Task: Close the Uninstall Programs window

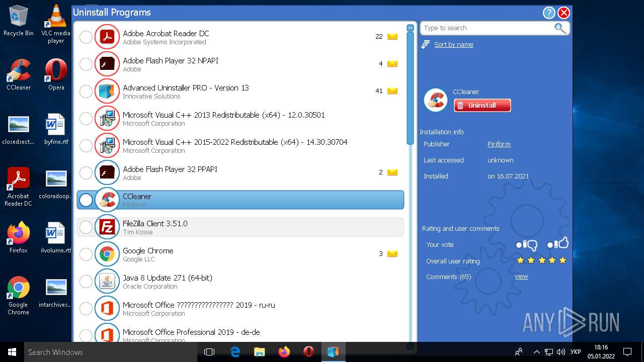Action: (x=563, y=13)
